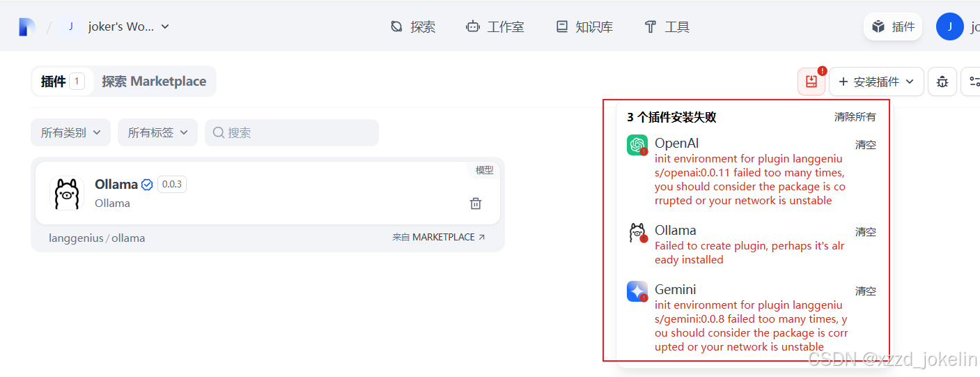Click the langgenius / ollama text

click(97, 238)
